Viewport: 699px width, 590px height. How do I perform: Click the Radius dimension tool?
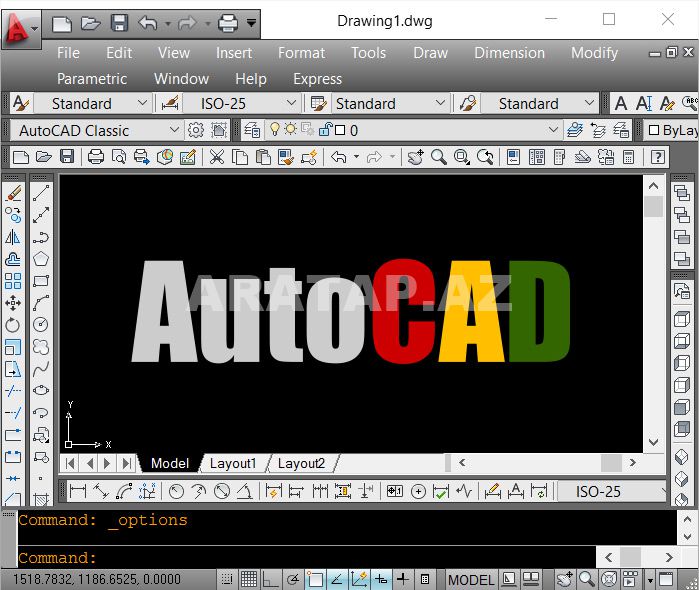pyautogui.click(x=176, y=491)
